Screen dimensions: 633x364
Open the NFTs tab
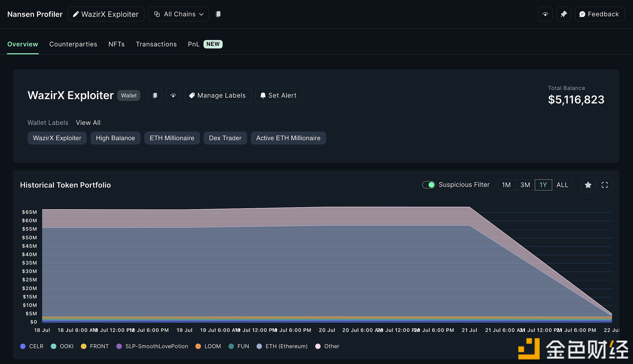117,44
